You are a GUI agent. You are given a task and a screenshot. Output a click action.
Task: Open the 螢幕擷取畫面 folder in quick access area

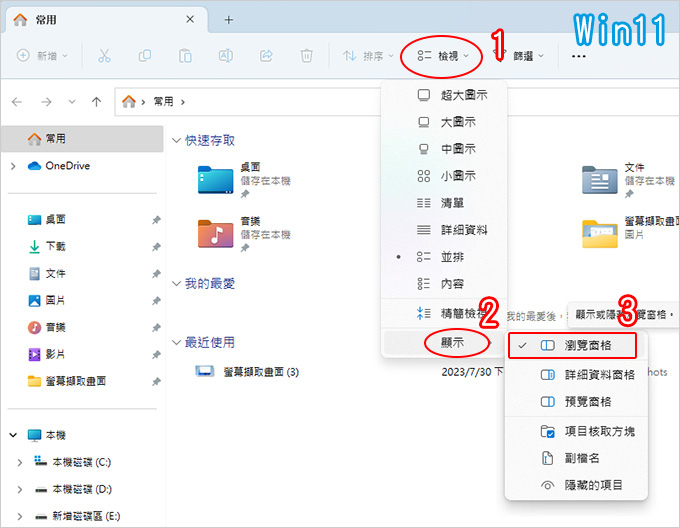(600, 234)
